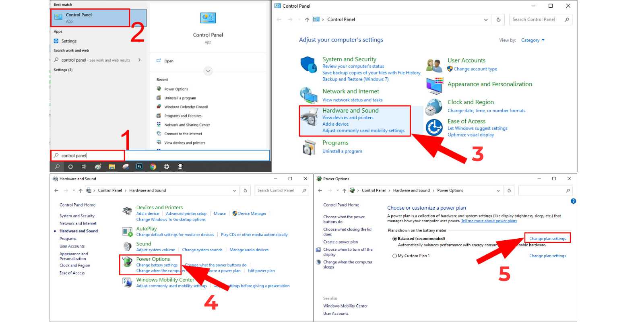
Task: Click the Programs category icon
Action: tap(309, 147)
